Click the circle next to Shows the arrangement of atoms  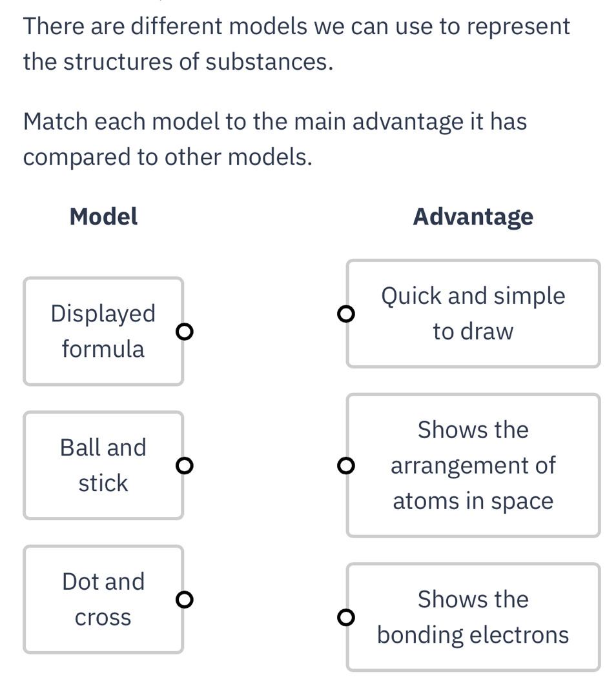(346, 465)
